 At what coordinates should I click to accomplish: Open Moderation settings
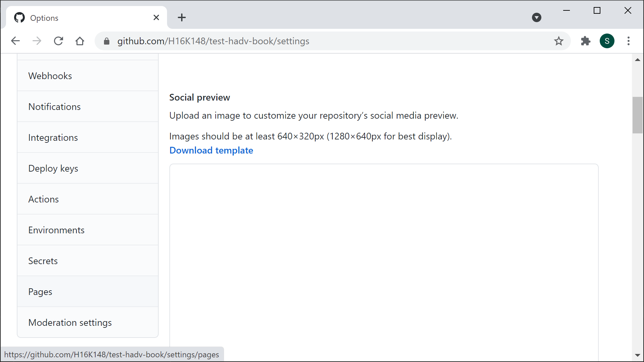point(88,322)
